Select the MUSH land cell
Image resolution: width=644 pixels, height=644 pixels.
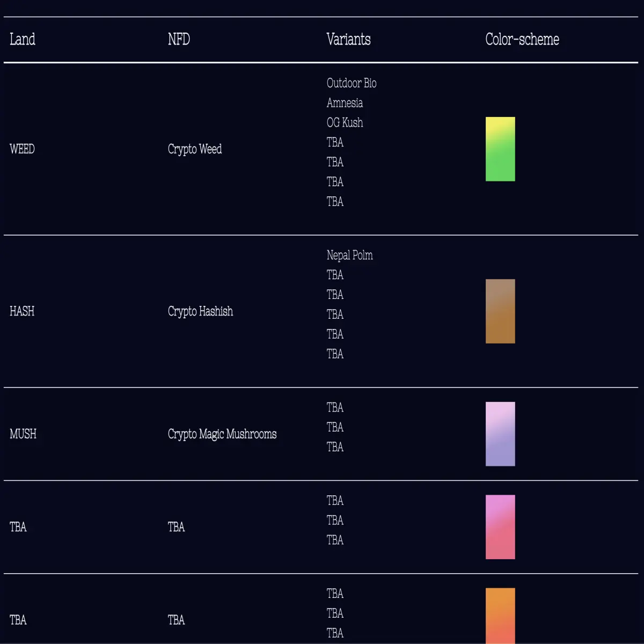coord(23,434)
